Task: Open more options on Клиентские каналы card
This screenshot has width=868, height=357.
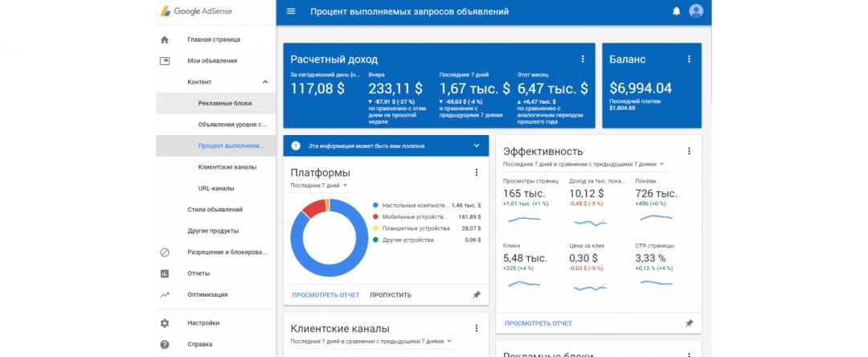Action: tap(476, 329)
